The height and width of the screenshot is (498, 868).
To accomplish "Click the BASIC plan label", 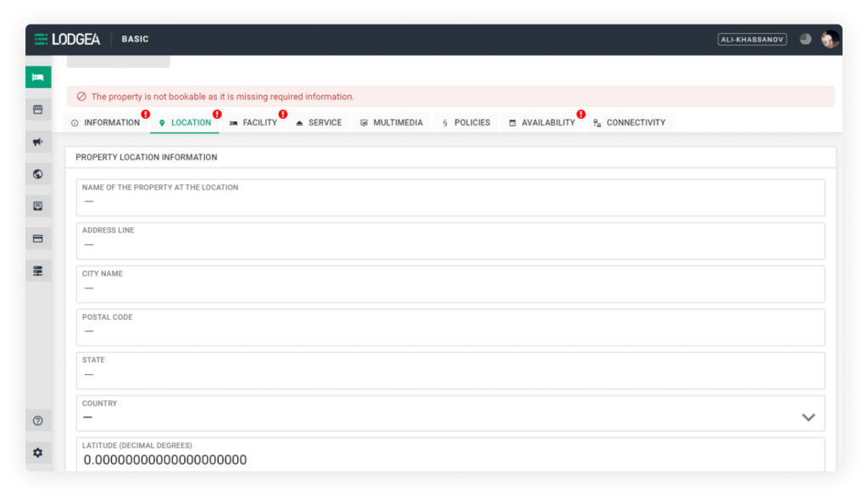I will [x=135, y=39].
